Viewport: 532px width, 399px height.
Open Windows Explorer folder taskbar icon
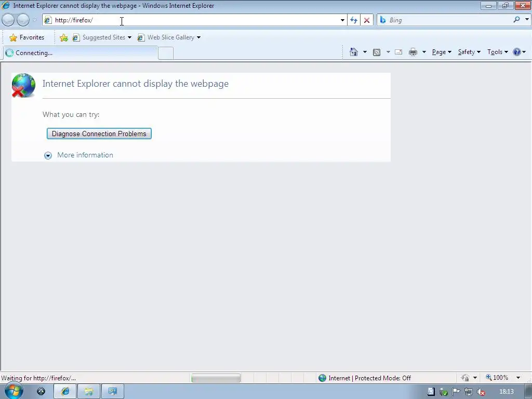[89, 392]
